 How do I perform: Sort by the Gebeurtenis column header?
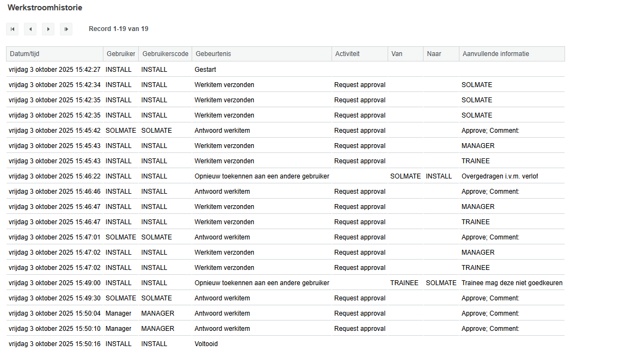click(x=213, y=54)
